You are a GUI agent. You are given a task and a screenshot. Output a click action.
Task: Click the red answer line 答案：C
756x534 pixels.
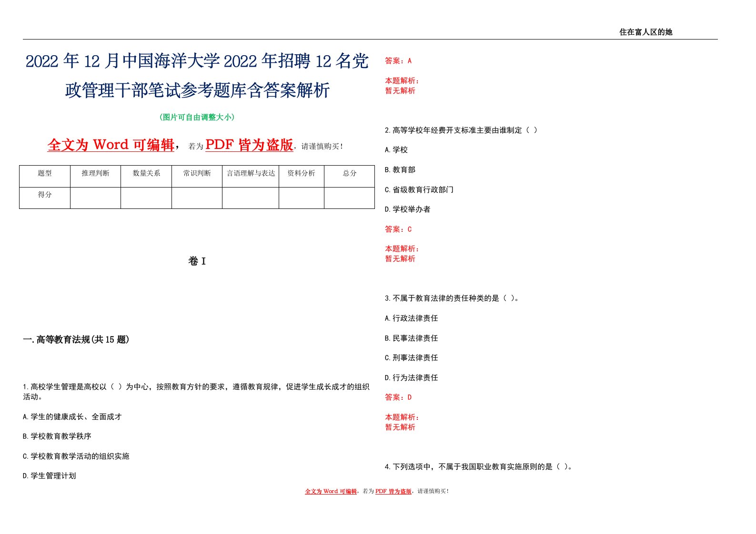click(x=398, y=229)
